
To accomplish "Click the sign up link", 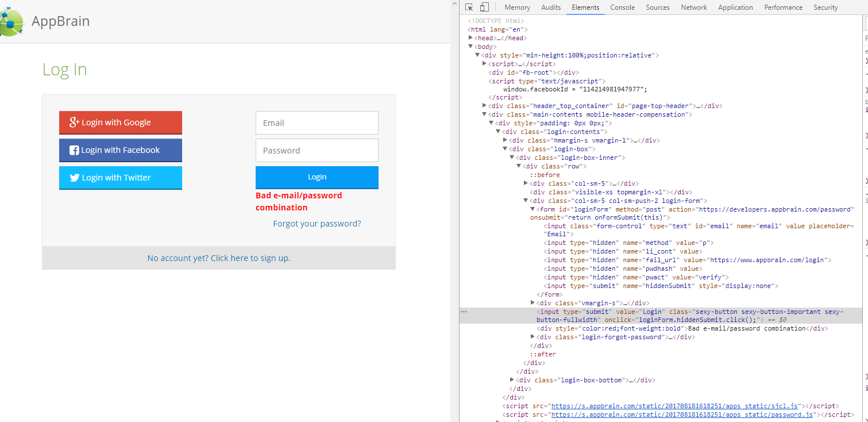I will (x=219, y=258).
